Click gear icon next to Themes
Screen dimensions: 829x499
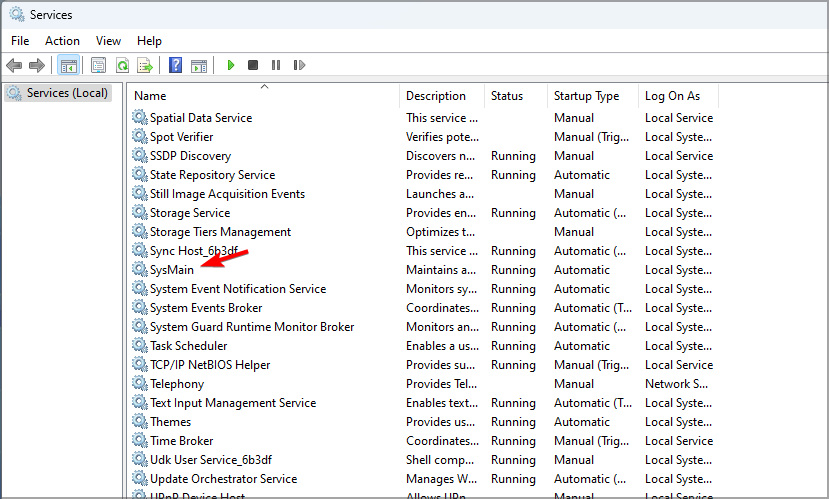(x=140, y=421)
